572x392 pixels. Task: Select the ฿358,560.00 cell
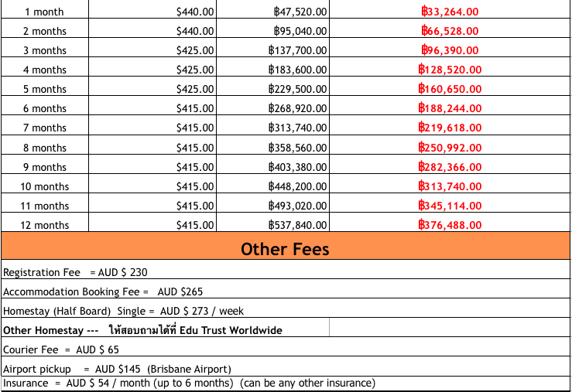298,148
